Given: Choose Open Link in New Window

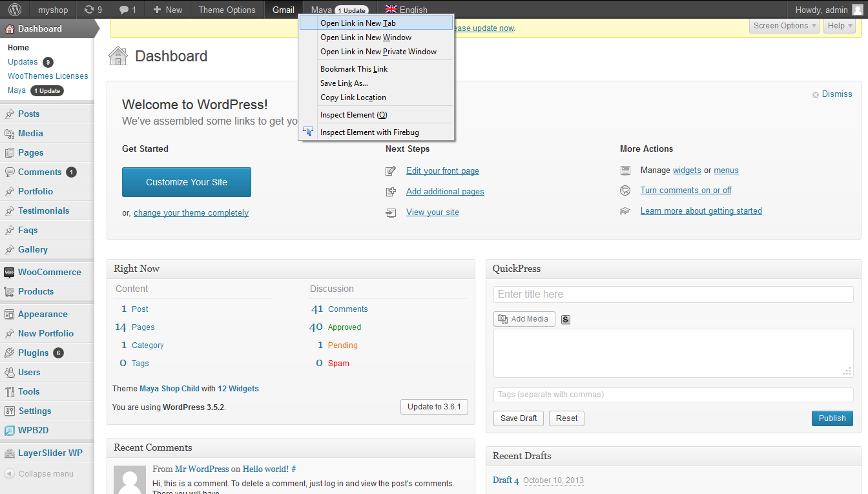Looking at the screenshot, I should 376,37.
